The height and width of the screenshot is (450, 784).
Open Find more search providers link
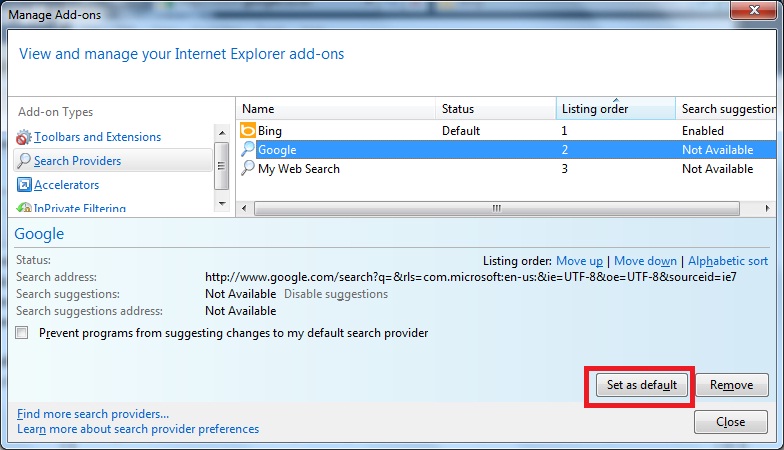[x=93, y=414]
